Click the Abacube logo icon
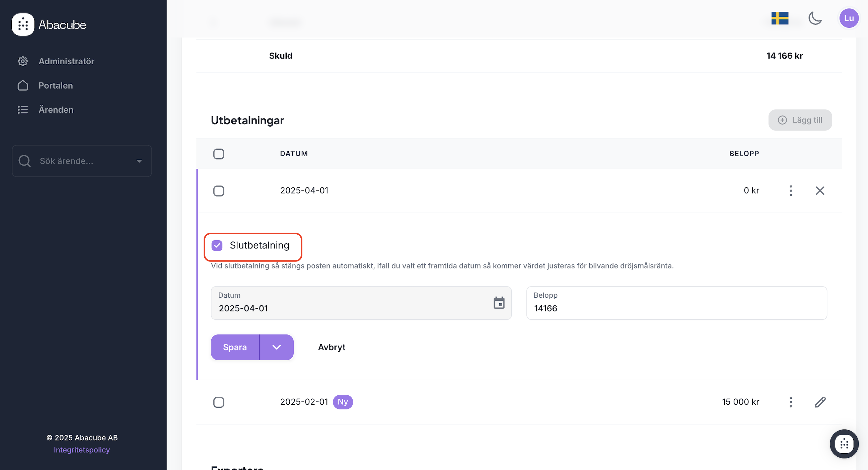 [23, 24]
